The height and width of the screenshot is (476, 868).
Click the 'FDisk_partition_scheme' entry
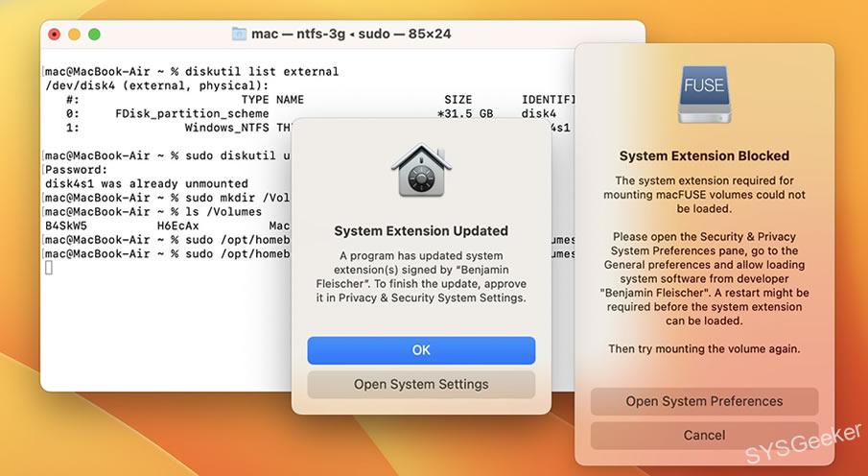click(x=192, y=113)
